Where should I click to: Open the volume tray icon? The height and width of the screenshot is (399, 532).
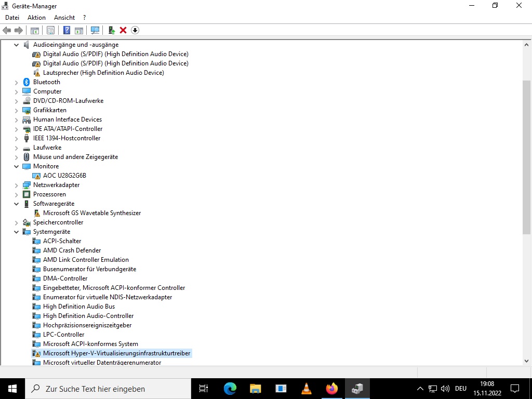coord(445,389)
